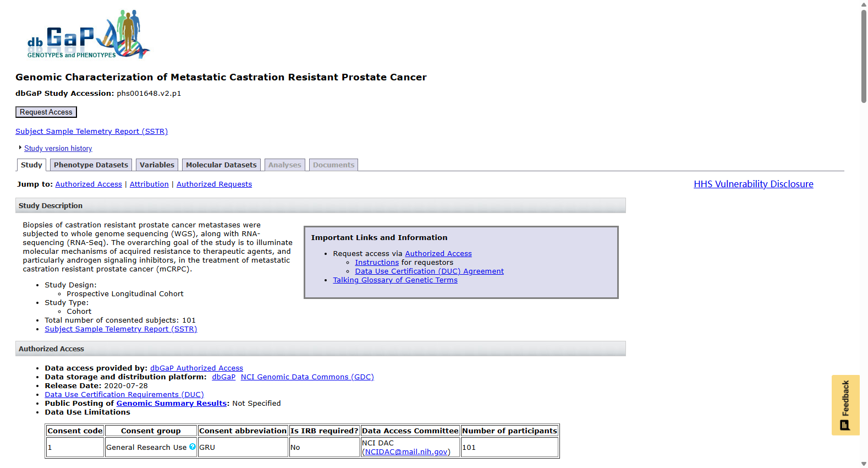Open Data Use Certification Requirements (DUC) link
Viewport: 868px width, 468px height.
point(124,394)
